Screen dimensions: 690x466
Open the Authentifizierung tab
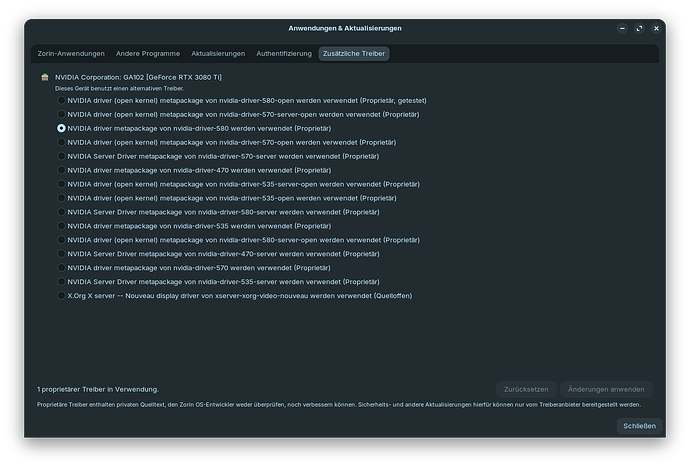coord(283,53)
